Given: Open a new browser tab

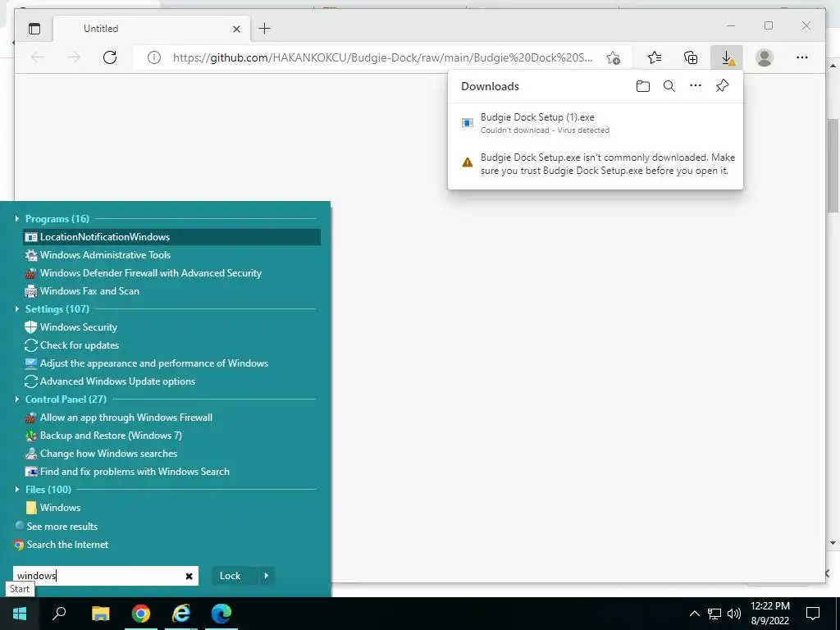Looking at the screenshot, I should click(x=264, y=29).
